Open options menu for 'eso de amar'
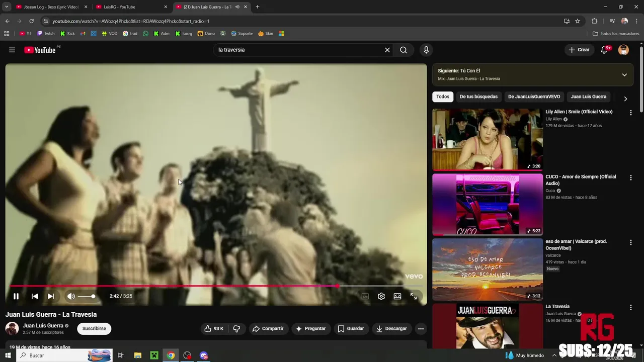Screen dimensions: 644x362 pos(630,242)
